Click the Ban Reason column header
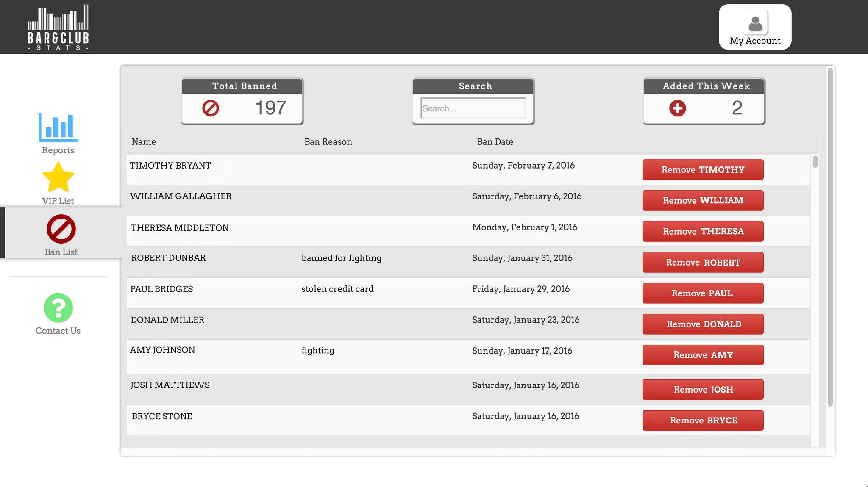The height and width of the screenshot is (487, 868). coord(328,142)
